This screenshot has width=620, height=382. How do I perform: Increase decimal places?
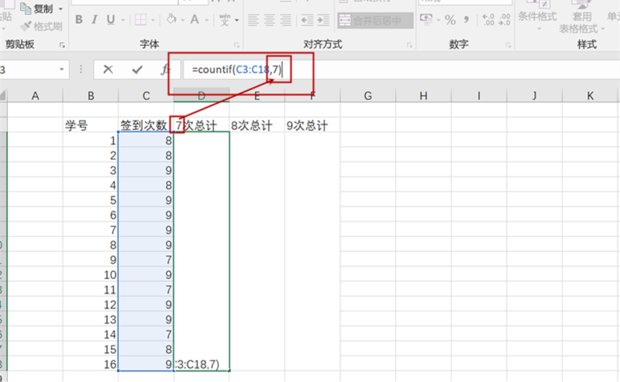tap(488, 19)
